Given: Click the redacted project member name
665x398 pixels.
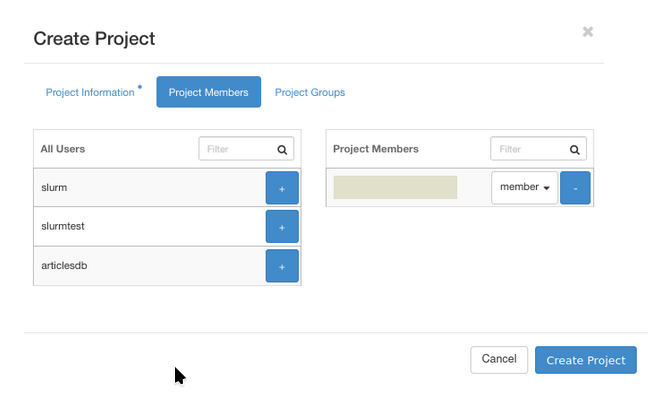Looking at the screenshot, I should 395,188.
